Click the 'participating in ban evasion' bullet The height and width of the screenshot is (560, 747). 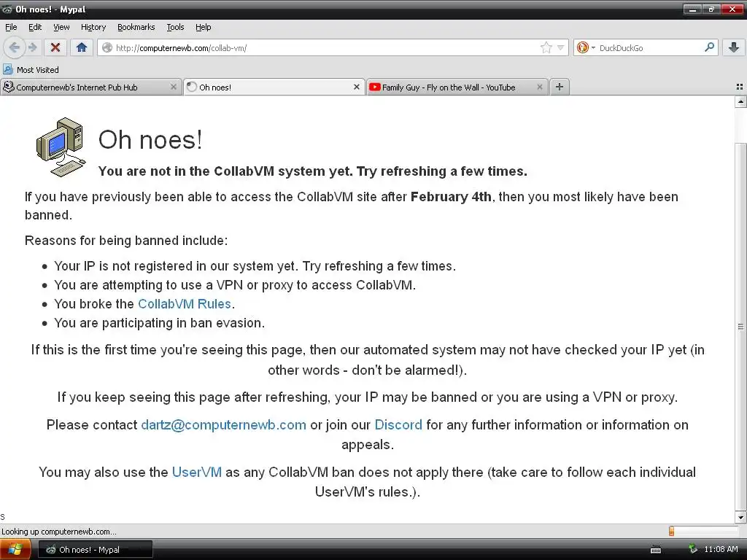(159, 323)
